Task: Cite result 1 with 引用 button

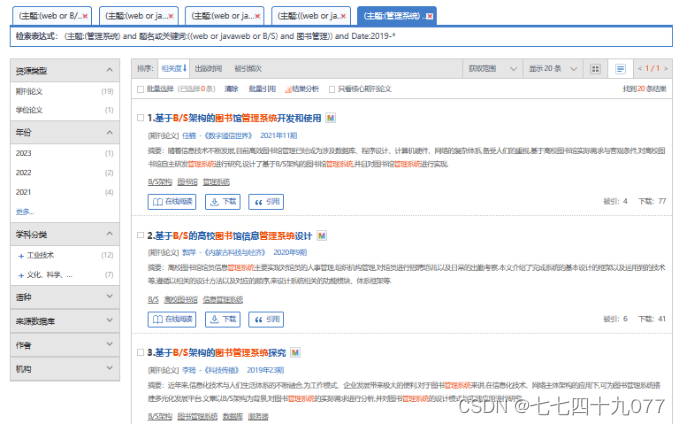Action: coord(266,202)
